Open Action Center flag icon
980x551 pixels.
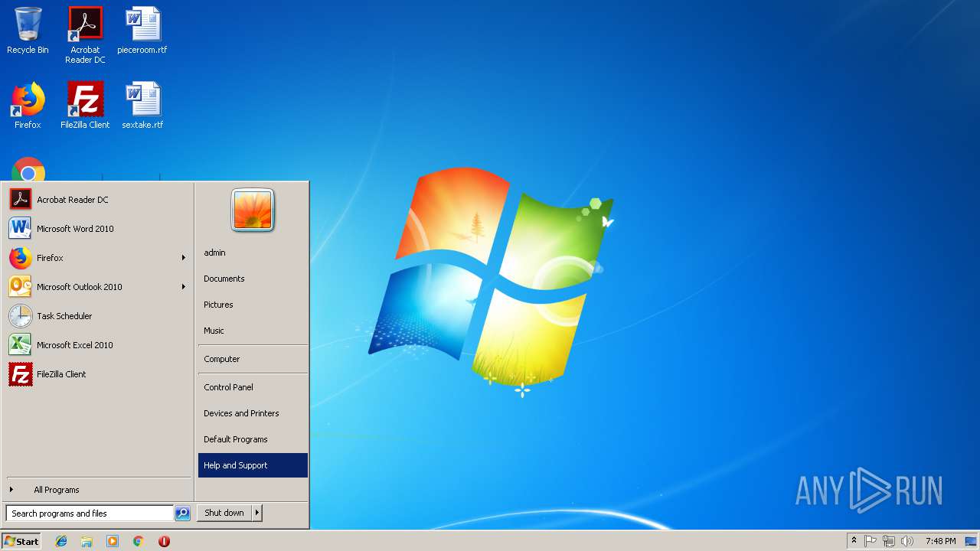coord(871,541)
